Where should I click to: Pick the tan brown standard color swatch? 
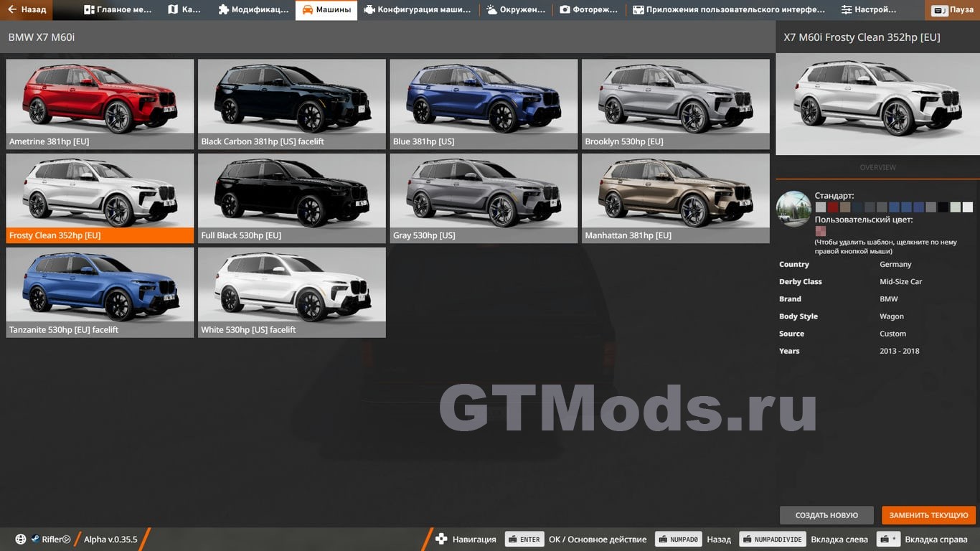[x=845, y=207]
